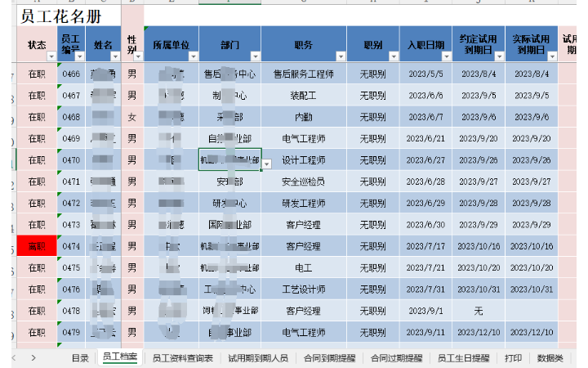The image size is (588, 368).
Task: Click the previous-sheet navigation arrow
Action: [14, 358]
